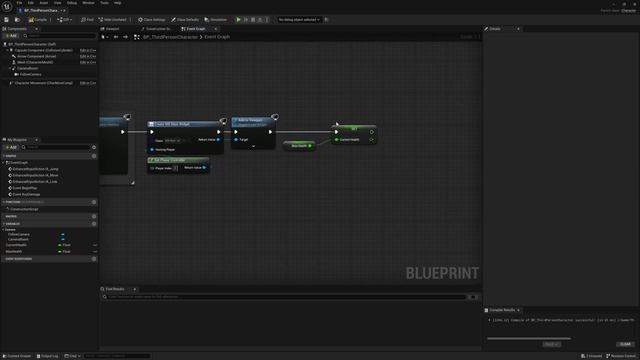Screen dimensions: 640x360
Task: Click the Find toolbar button
Action: click(87, 20)
